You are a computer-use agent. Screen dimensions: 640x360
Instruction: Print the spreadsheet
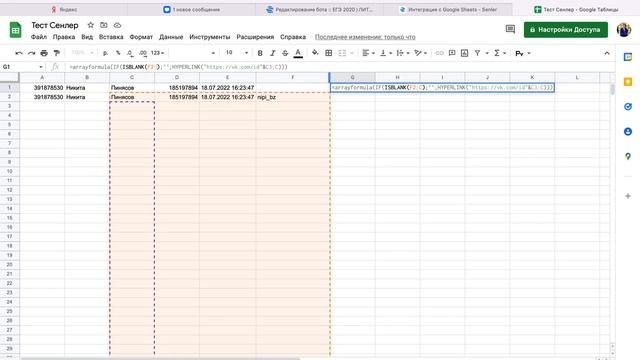[44, 53]
